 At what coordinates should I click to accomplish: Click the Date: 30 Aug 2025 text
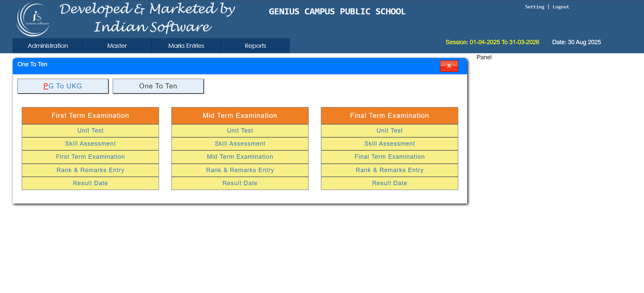tap(576, 42)
